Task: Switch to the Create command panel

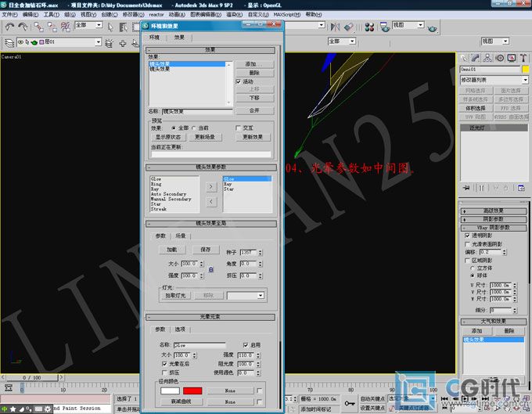Action: coord(464,58)
